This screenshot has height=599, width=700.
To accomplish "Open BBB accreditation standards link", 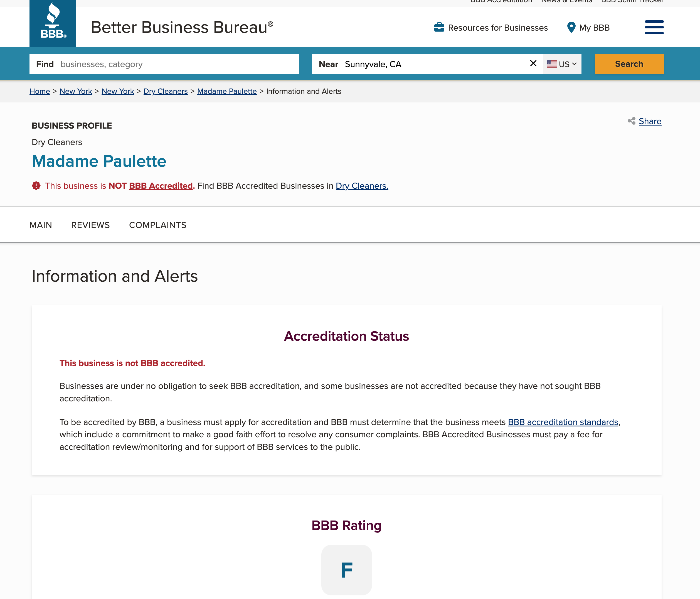I will point(563,422).
